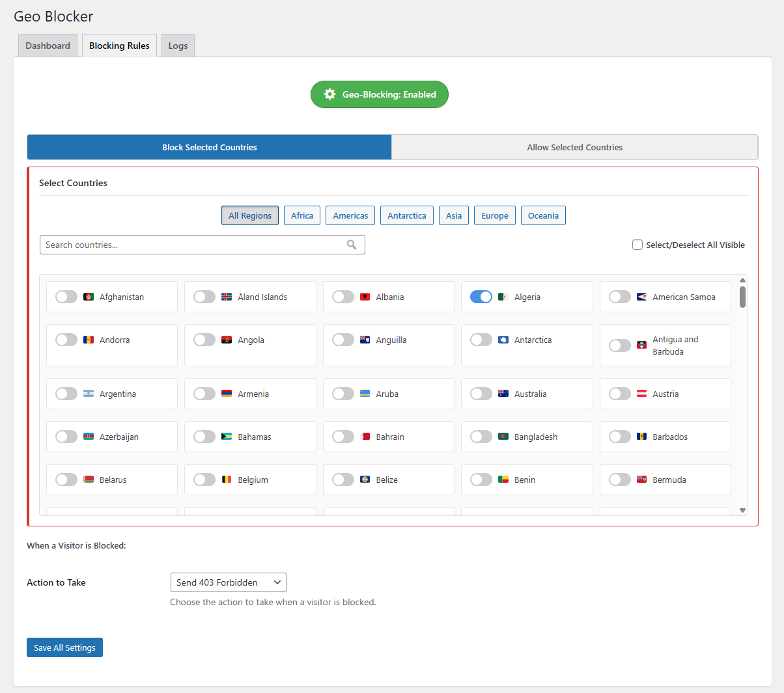The image size is (784, 693).
Task: Click the Argentina flag icon
Action: [x=89, y=394]
